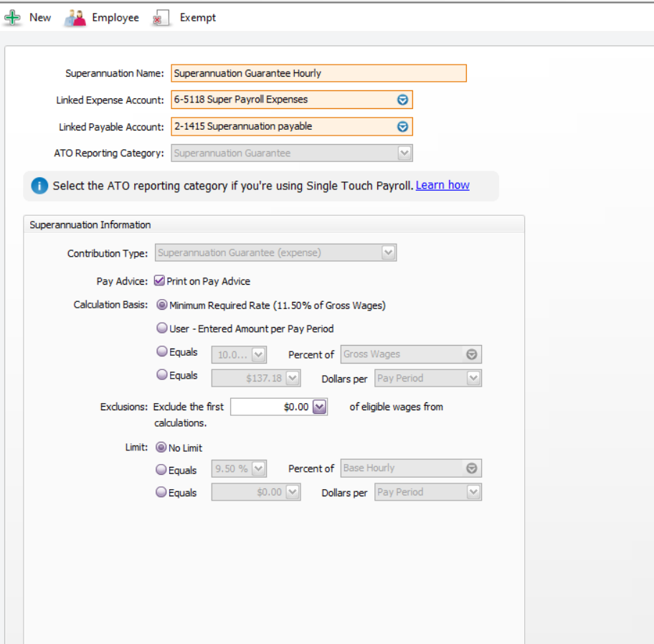Click the Exempt icon in toolbar

[161, 18]
